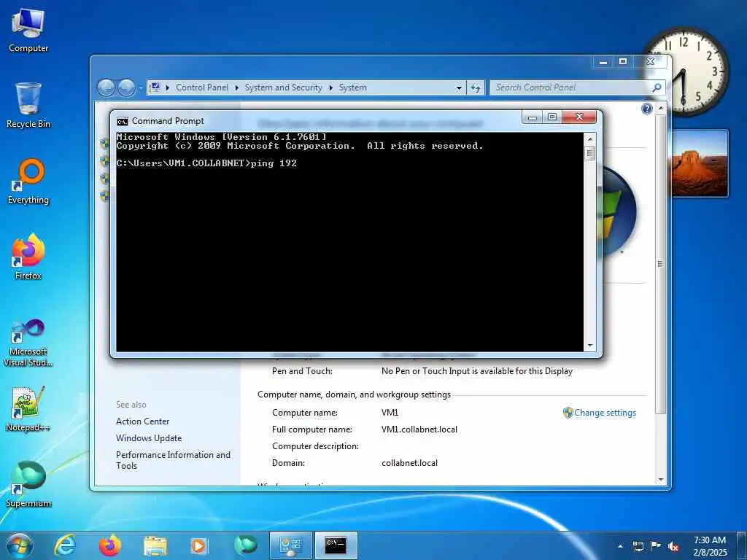Click the muted volume tray icon

[673, 546]
